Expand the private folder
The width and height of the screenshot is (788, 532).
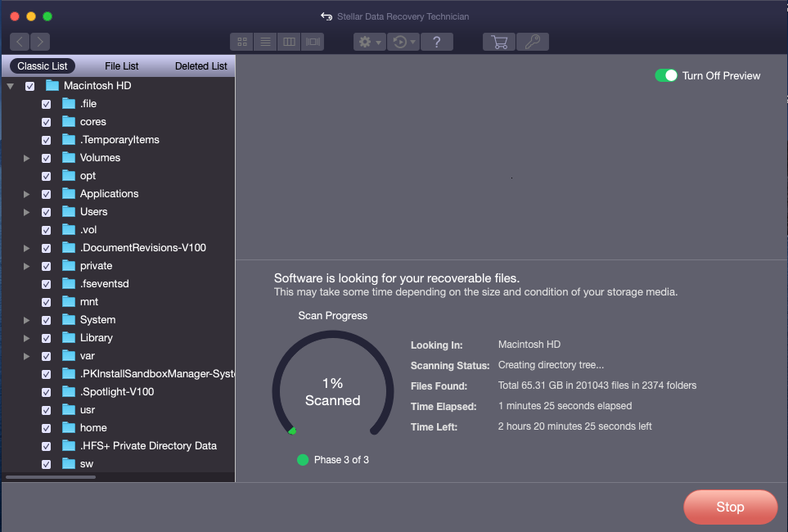tap(27, 267)
